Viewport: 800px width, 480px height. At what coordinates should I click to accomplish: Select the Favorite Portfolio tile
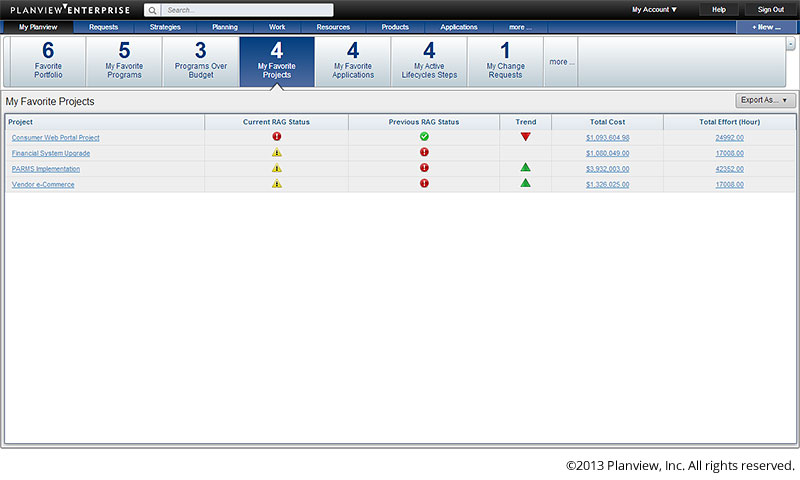pos(48,62)
